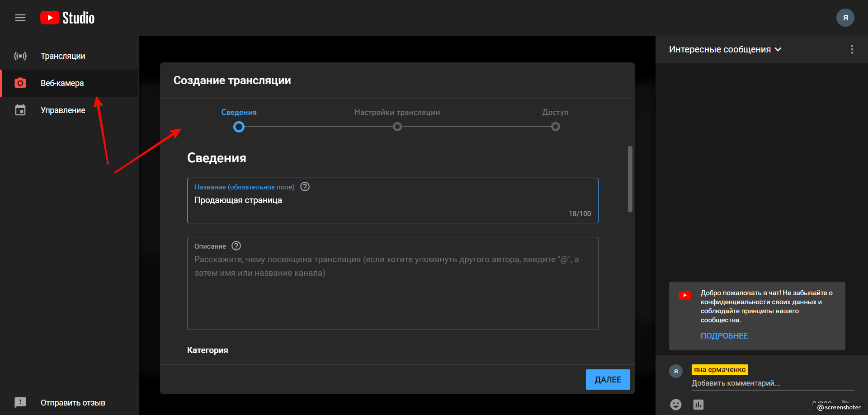The width and height of the screenshot is (868, 415).
Task: Select Веб-камера in the sidebar
Action: [62, 83]
